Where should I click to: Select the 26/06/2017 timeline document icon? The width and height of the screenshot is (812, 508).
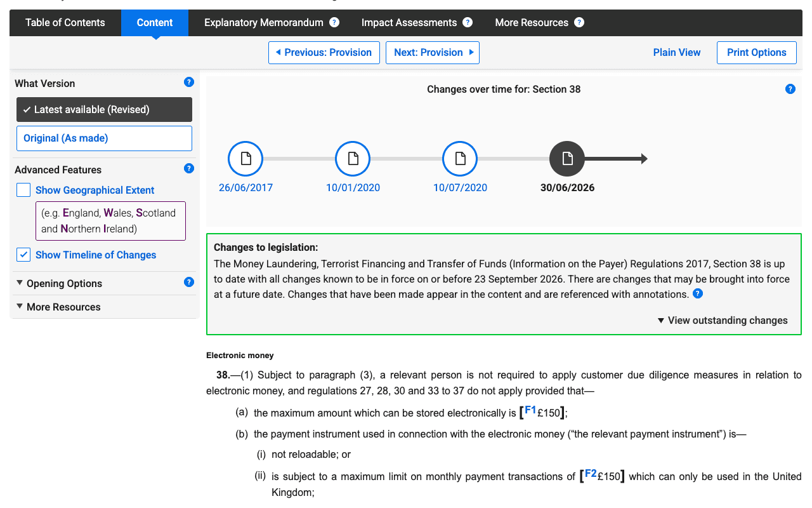(x=246, y=159)
